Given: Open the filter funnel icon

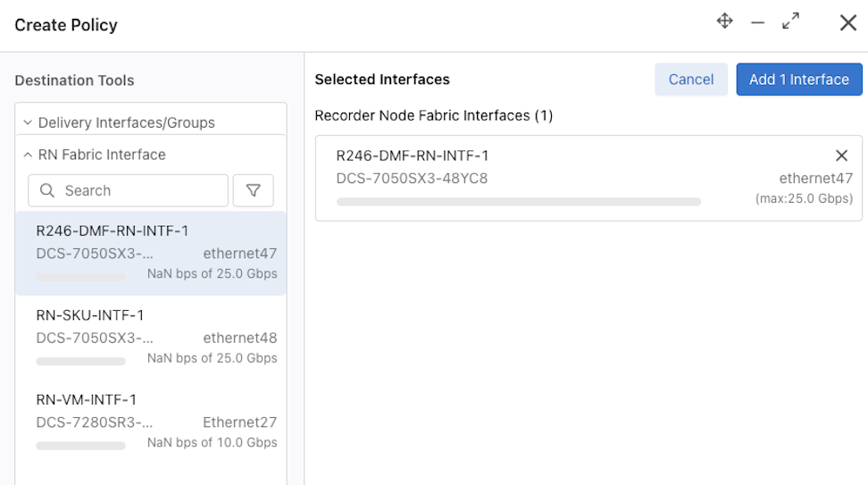Looking at the screenshot, I should coord(253,190).
